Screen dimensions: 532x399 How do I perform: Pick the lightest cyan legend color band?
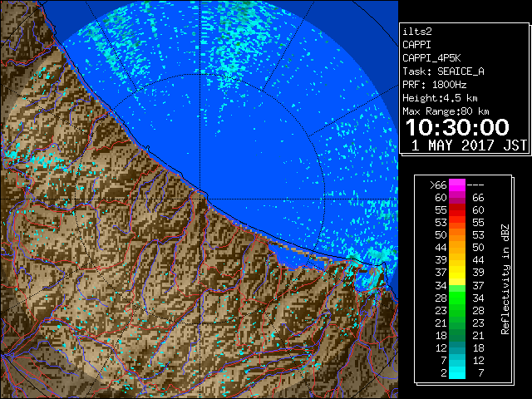point(457,375)
